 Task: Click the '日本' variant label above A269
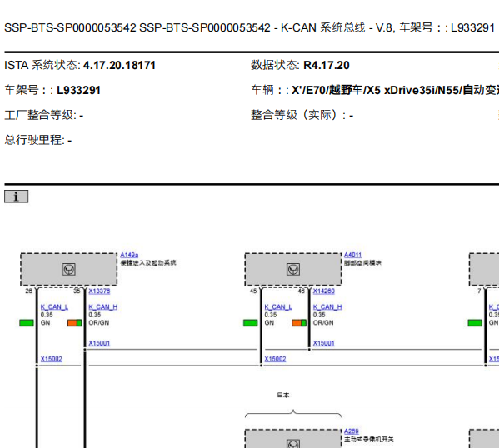coord(283,395)
